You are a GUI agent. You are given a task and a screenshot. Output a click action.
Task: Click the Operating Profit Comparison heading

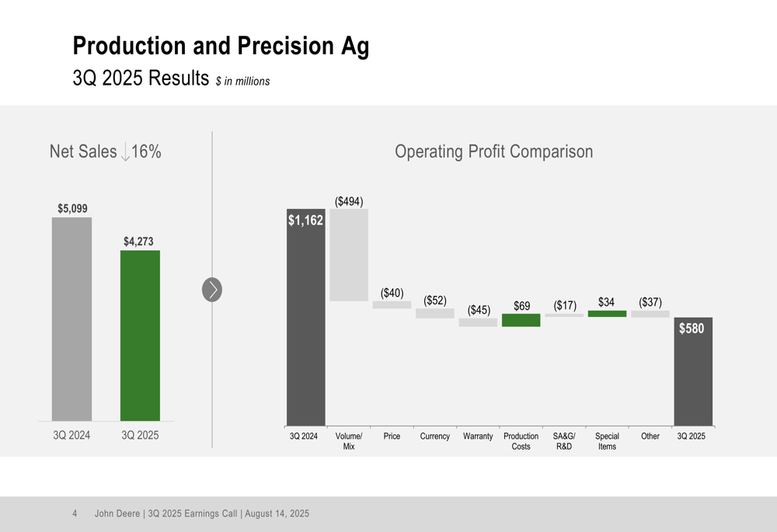click(493, 151)
